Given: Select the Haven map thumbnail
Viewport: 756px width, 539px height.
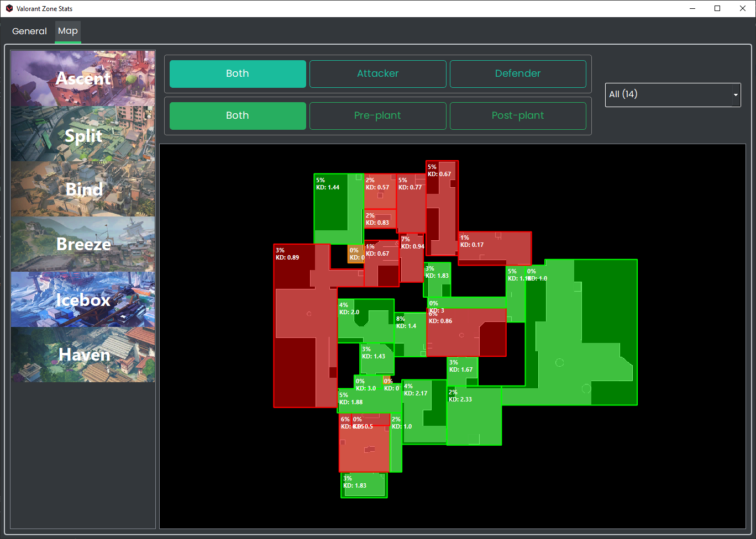Looking at the screenshot, I should 83,355.
